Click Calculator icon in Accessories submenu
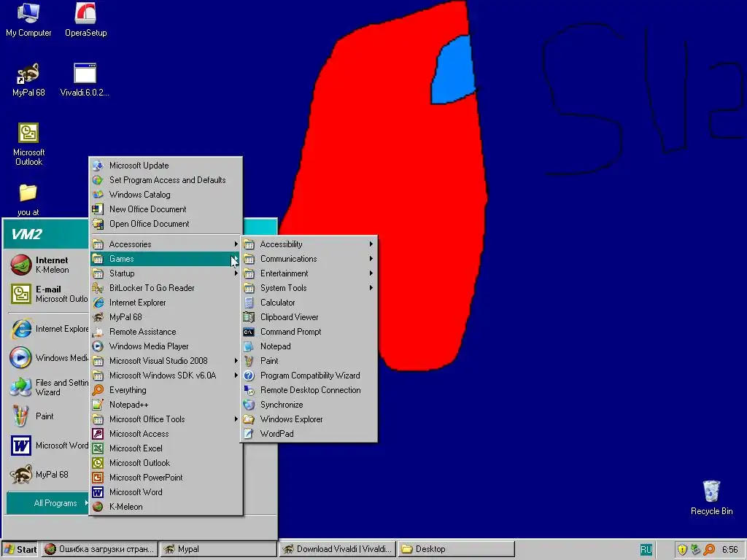The width and height of the screenshot is (747, 560). click(x=249, y=303)
